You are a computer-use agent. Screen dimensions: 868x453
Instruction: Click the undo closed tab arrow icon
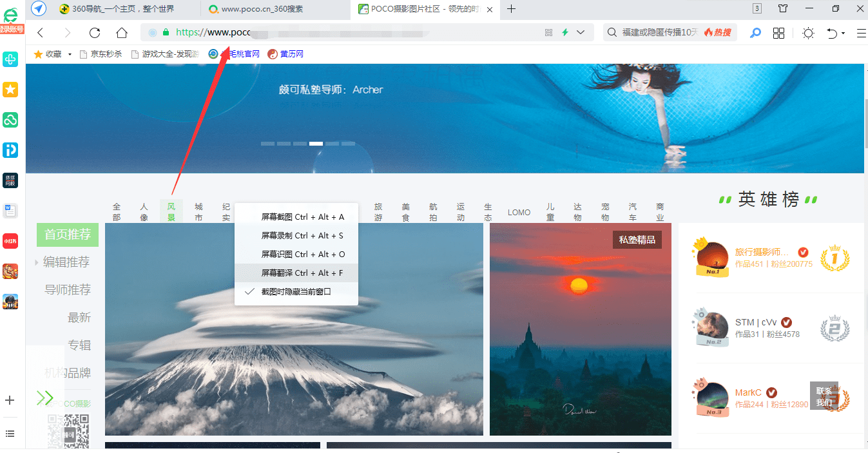coord(833,33)
